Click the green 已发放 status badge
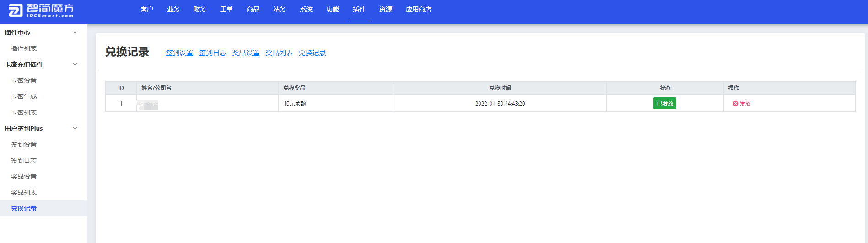 [x=664, y=103]
